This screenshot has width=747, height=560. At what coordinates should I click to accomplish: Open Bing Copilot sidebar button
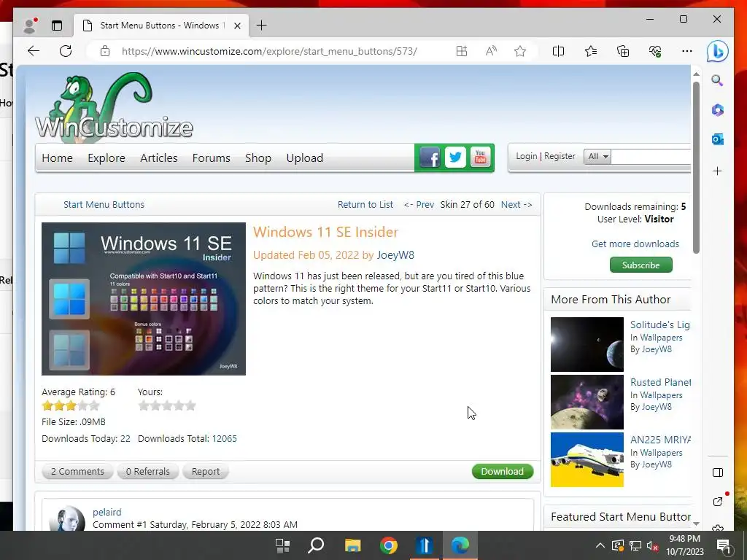click(718, 52)
